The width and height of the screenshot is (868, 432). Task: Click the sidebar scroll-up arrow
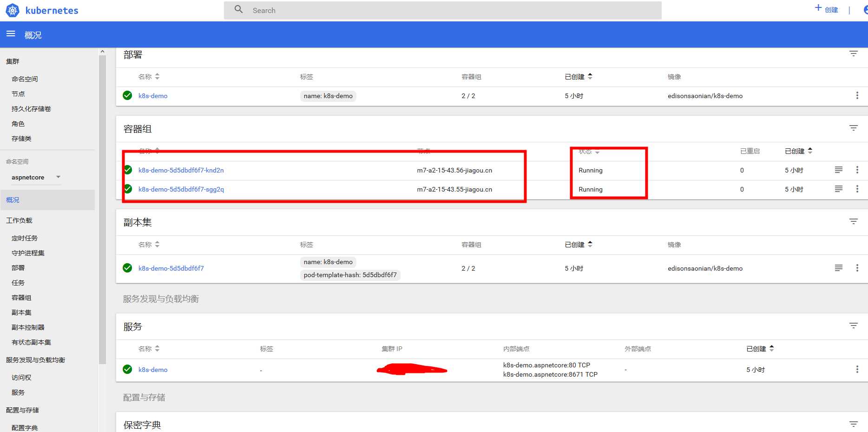102,52
